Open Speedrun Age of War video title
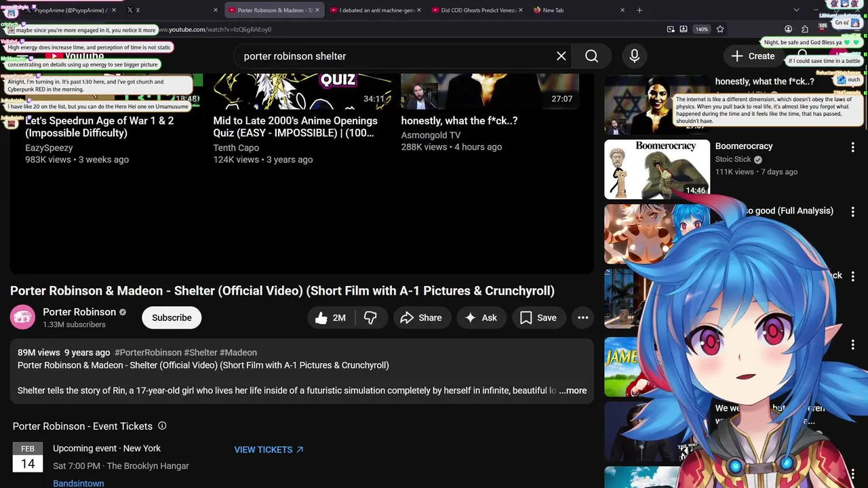The image size is (868, 488). (x=100, y=127)
